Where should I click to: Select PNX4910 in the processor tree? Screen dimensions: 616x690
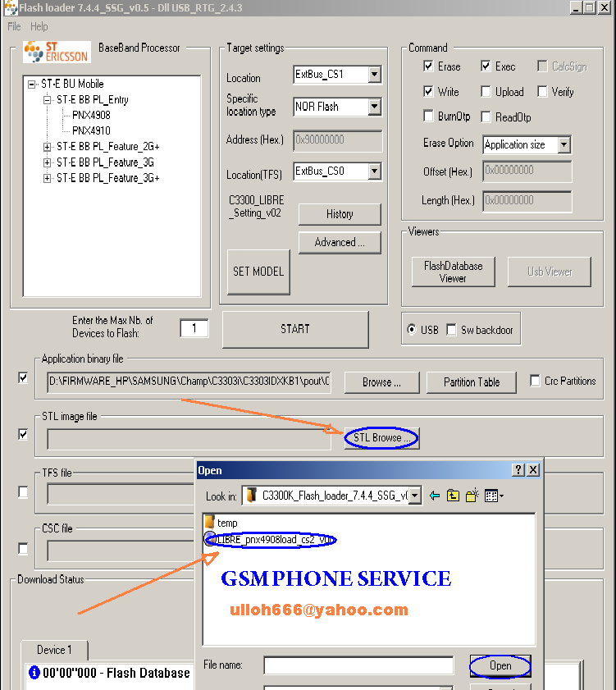(91, 130)
